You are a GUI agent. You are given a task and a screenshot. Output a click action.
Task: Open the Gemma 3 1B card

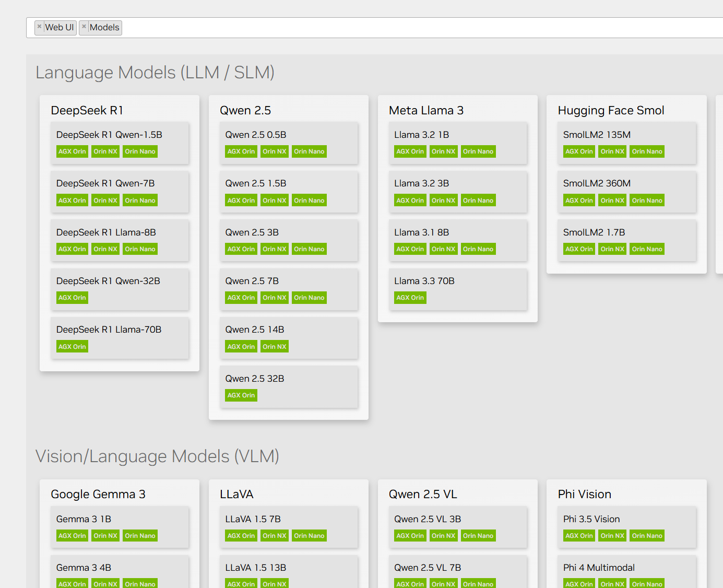(x=120, y=527)
